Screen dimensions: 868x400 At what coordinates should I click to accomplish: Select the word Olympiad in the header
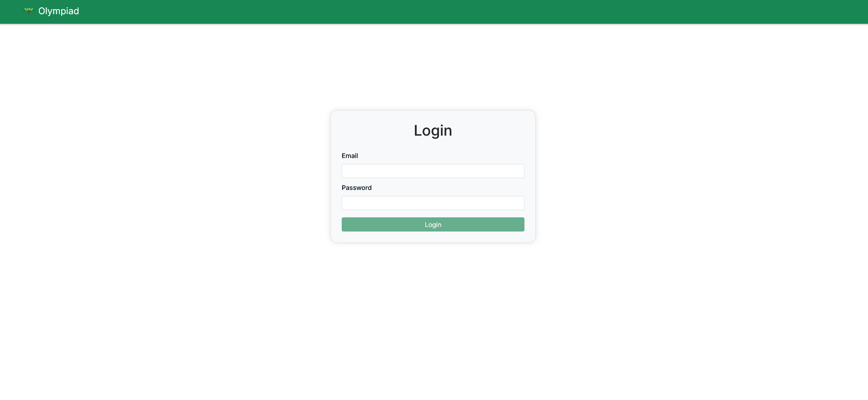click(x=58, y=11)
